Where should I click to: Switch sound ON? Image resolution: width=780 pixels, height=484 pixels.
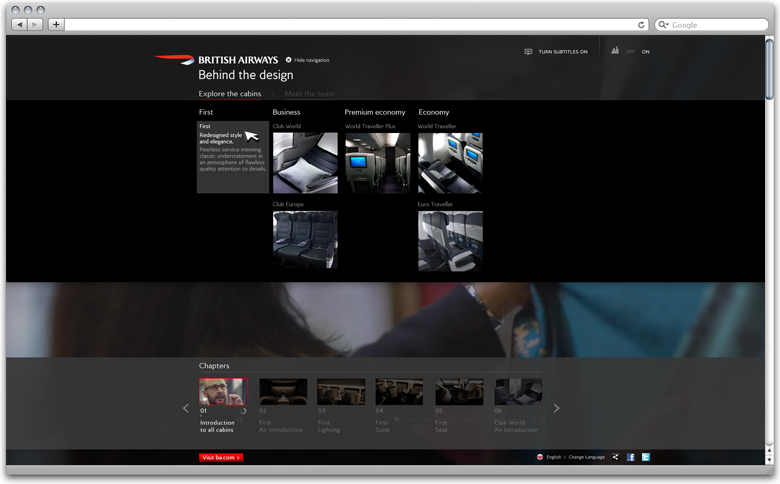646,52
